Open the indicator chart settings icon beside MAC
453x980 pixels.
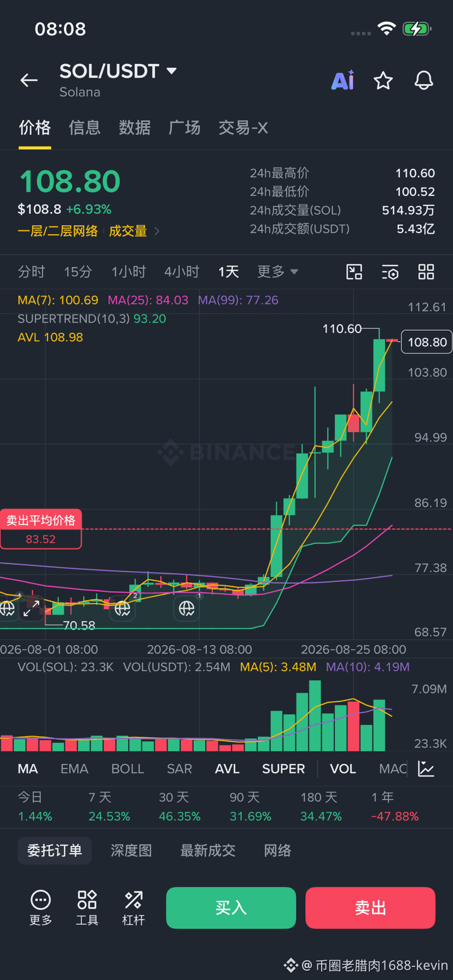pyautogui.click(x=426, y=768)
